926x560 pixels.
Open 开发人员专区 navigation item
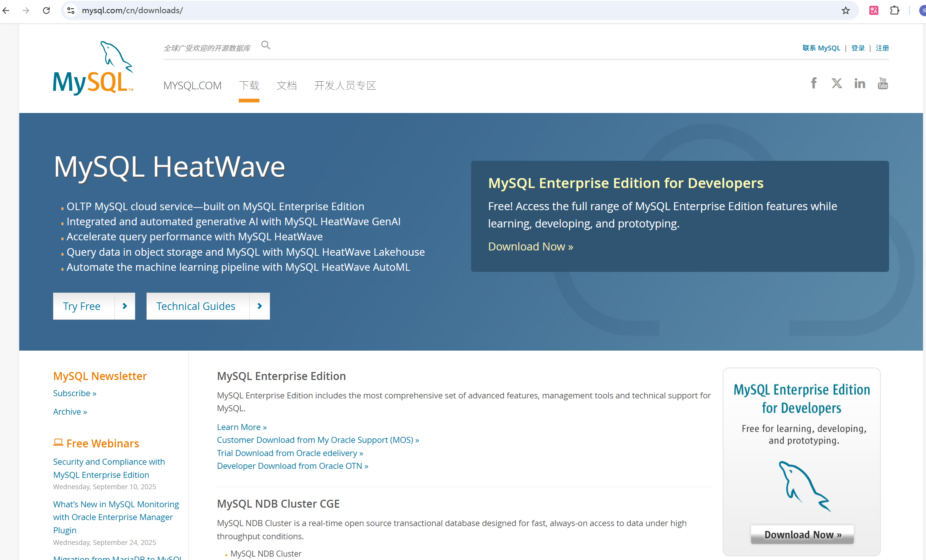pyautogui.click(x=345, y=85)
